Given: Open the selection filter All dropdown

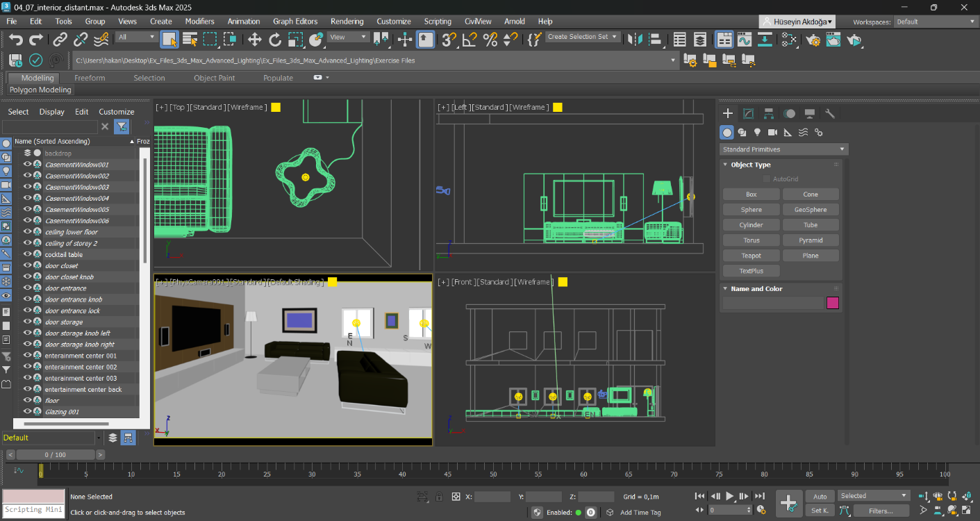Looking at the screenshot, I should click(x=137, y=37).
